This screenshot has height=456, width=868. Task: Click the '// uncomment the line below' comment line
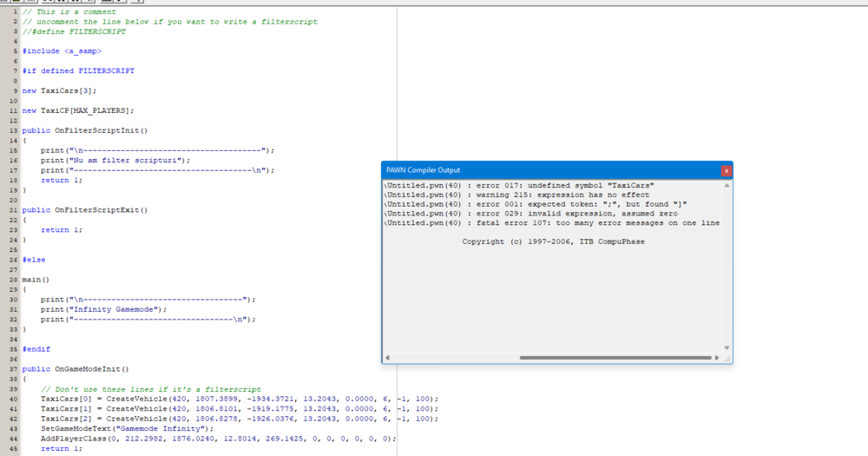point(170,22)
